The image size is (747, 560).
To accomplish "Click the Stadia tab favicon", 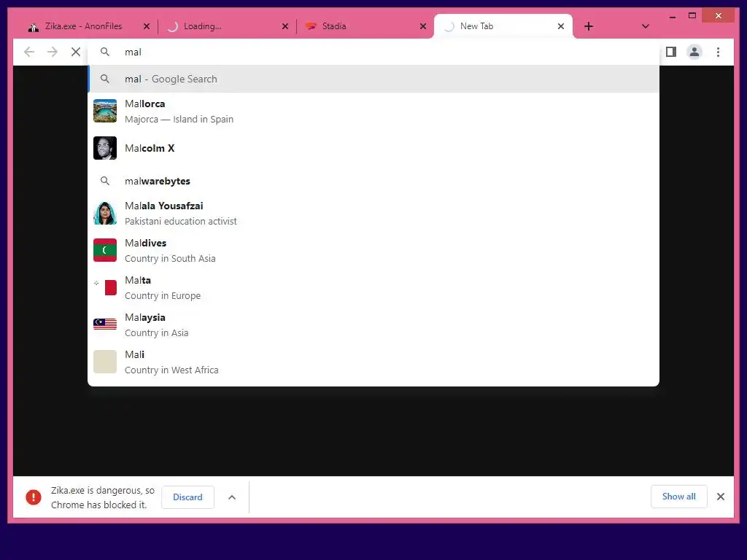I will [x=311, y=26].
